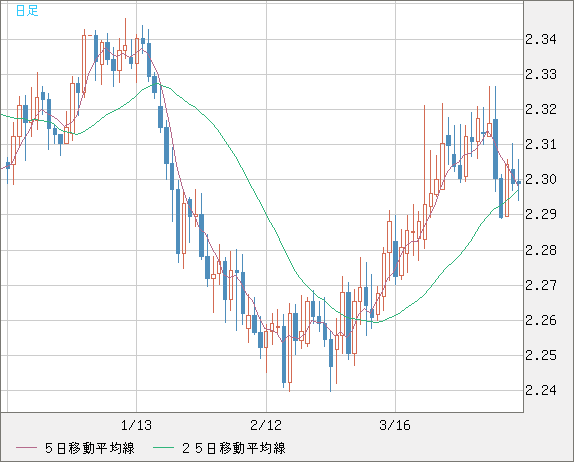Select the 2.28 price axis label
The image size is (574, 462).
click(541, 250)
